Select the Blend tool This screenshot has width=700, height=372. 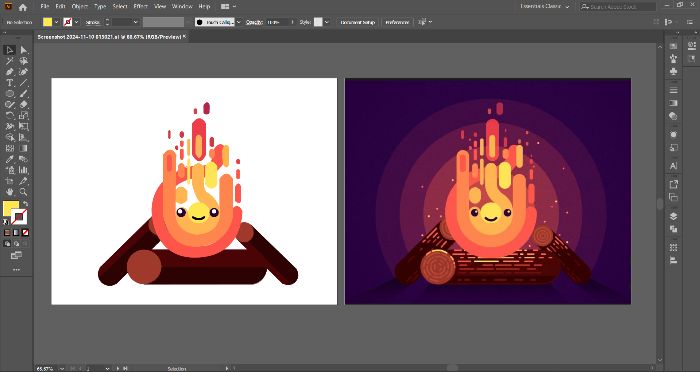pos(24,159)
